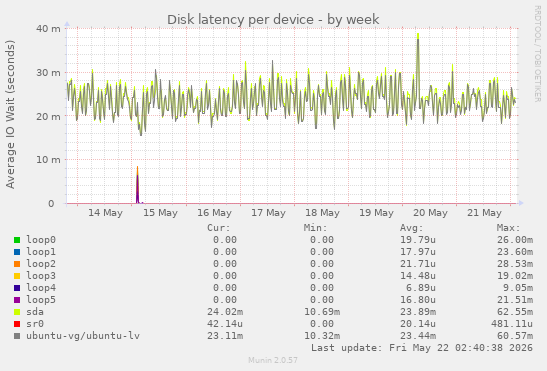Click the ubuntu-lv current value 23.11m

[225, 336]
